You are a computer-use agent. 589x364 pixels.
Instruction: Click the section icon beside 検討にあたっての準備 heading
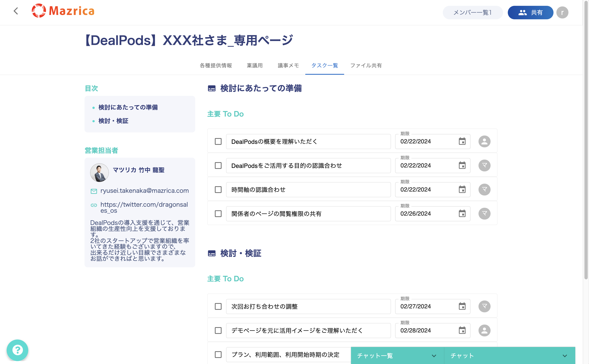tap(212, 88)
